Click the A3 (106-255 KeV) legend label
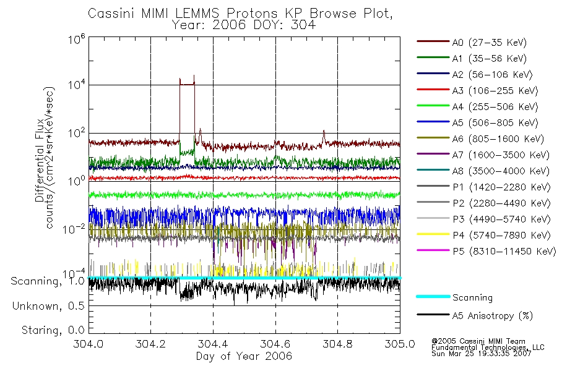The image size is (588, 371). point(495,91)
